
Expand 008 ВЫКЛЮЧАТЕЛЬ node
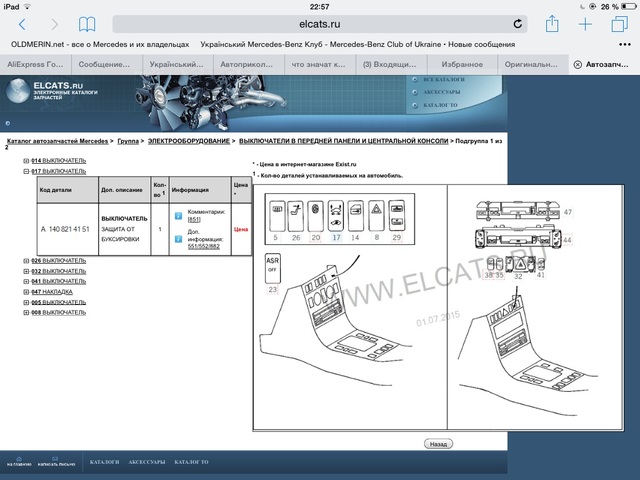click(x=26, y=313)
